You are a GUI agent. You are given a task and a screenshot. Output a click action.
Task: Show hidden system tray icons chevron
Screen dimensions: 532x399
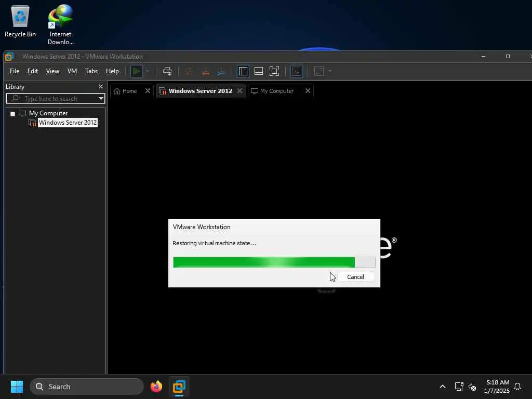pos(443,387)
